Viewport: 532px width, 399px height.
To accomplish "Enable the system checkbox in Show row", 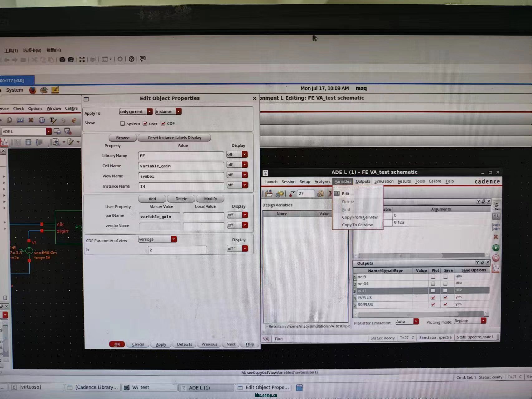I will tap(122, 123).
